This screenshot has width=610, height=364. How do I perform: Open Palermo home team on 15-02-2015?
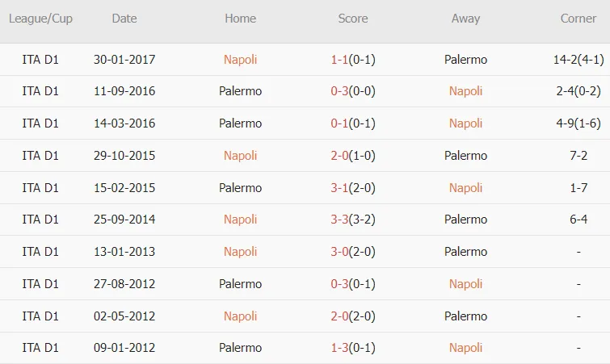pos(240,187)
